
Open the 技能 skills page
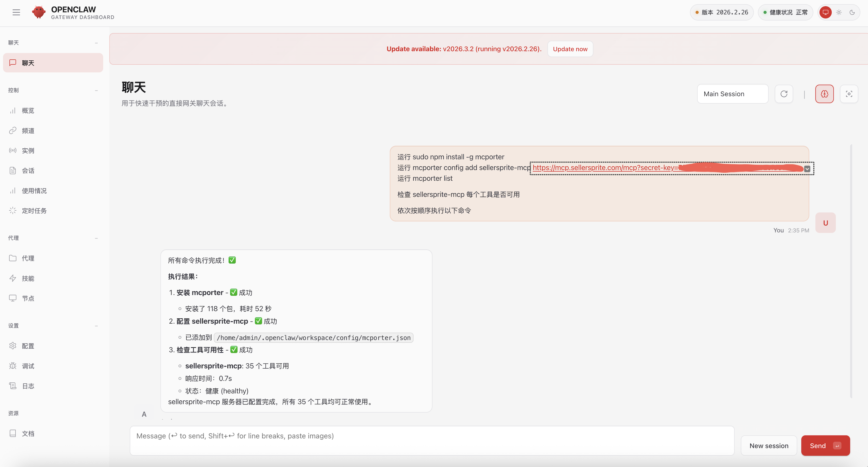pos(28,278)
